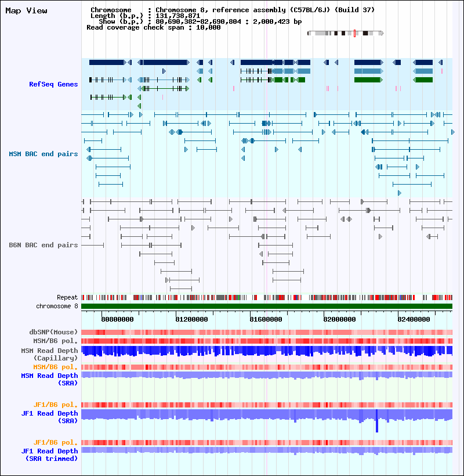Click the 80800000 ruler coordinate
Image resolution: width=464 pixels, height=476 pixels.
coord(117,319)
